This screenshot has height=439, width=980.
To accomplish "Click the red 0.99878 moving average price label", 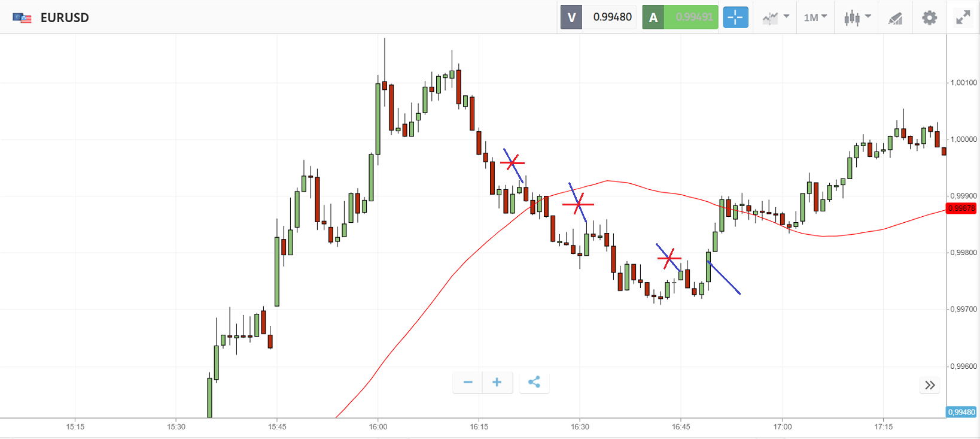I will tap(961, 208).
